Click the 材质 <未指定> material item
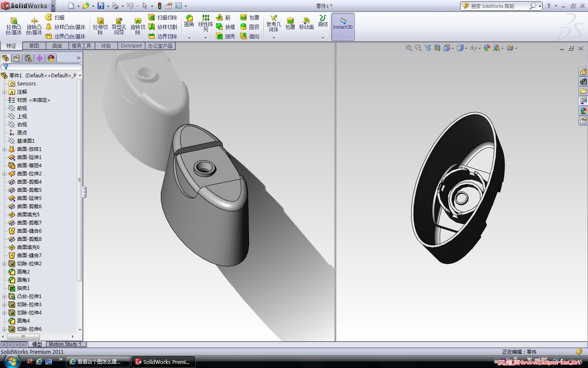This screenshot has height=368, width=588. click(x=29, y=100)
